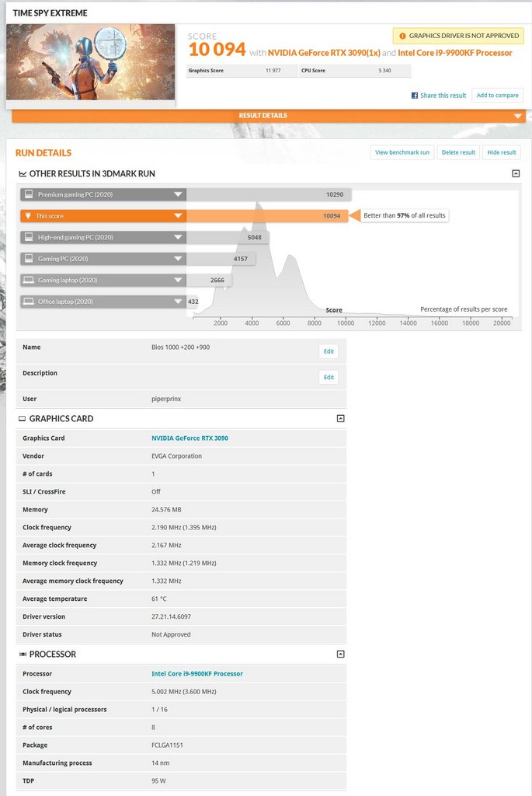
Task: Collapse the Processor section
Action: 341,654
